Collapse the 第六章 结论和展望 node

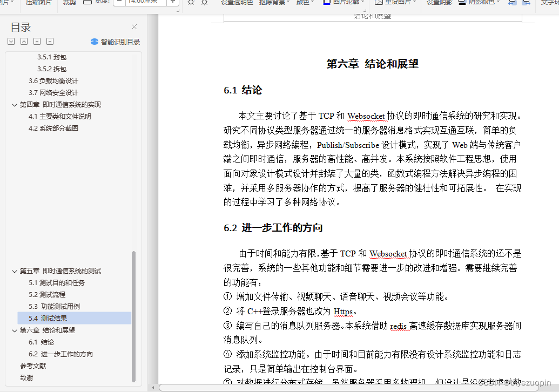pos(14,330)
